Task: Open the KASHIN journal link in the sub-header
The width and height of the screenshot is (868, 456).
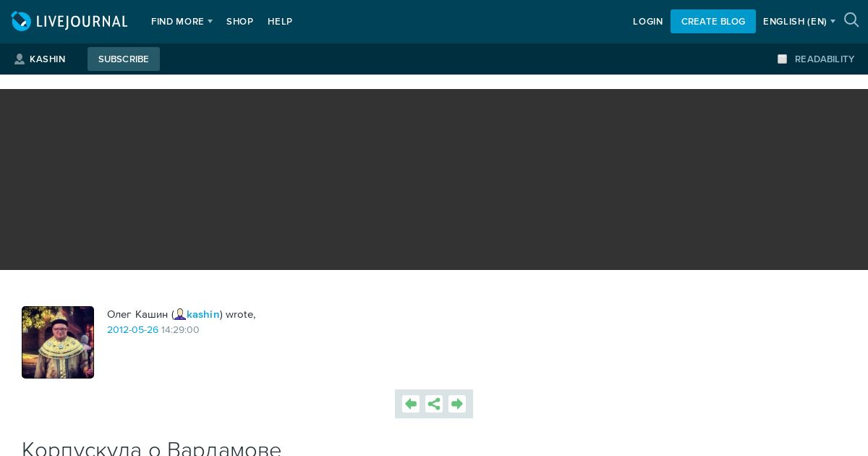Action: [48, 59]
